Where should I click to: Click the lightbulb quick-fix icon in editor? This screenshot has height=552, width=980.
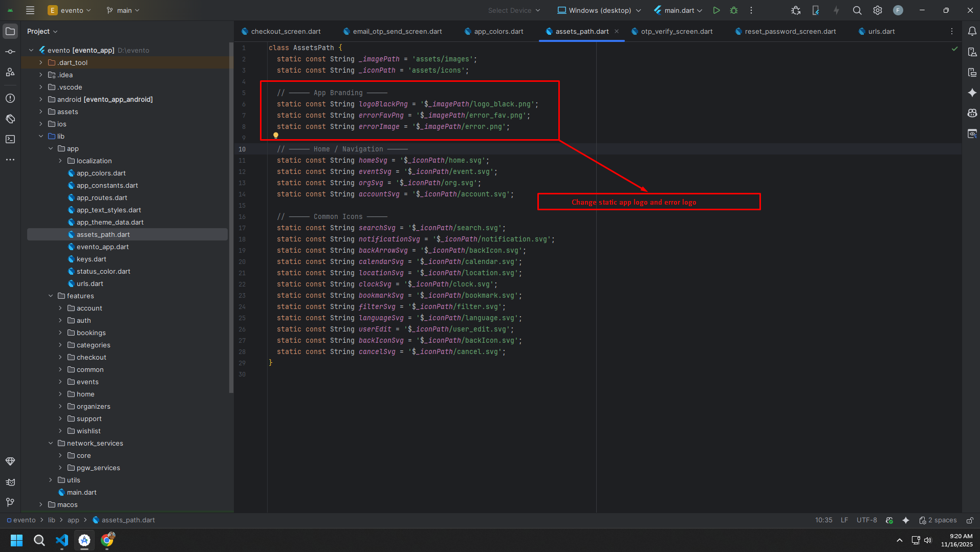click(276, 136)
